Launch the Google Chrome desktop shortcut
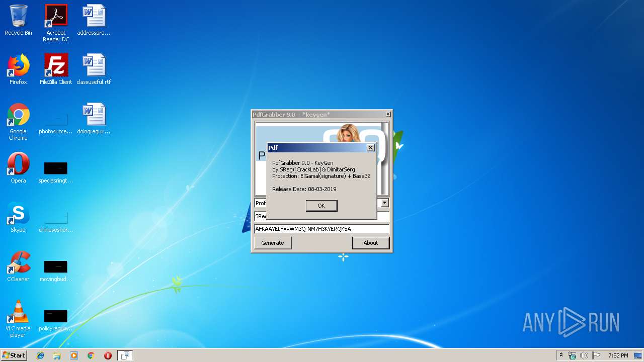644x362 pixels. click(x=18, y=122)
